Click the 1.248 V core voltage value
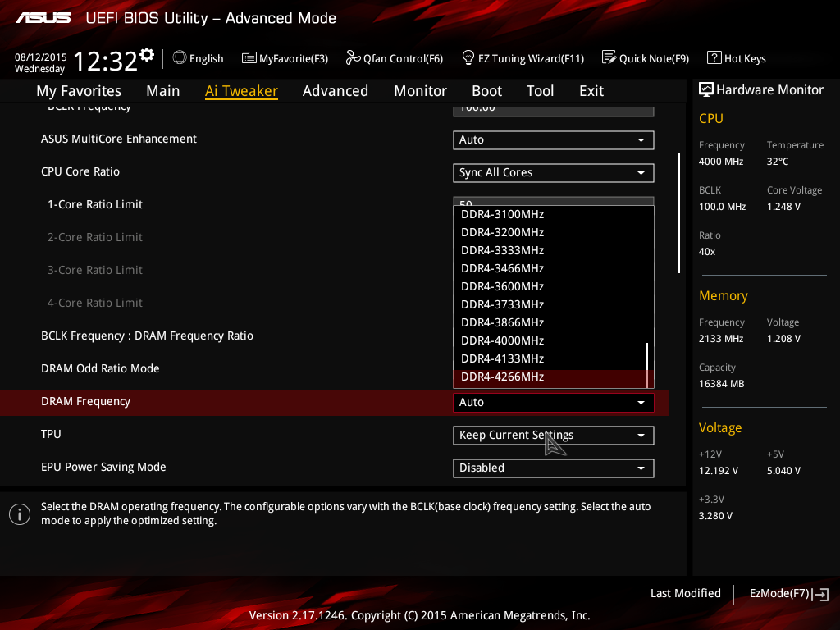This screenshot has height=630, width=840. pyautogui.click(x=783, y=206)
